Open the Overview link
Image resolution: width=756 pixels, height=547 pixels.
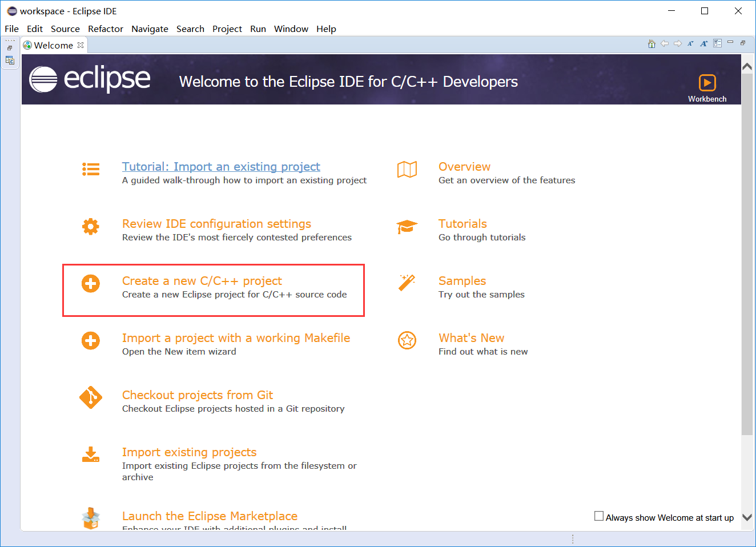pyautogui.click(x=464, y=167)
